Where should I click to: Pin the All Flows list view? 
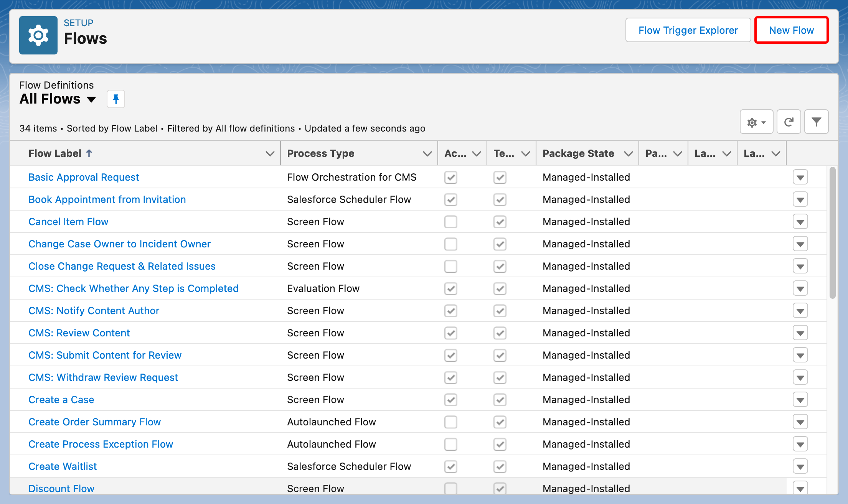coord(115,99)
